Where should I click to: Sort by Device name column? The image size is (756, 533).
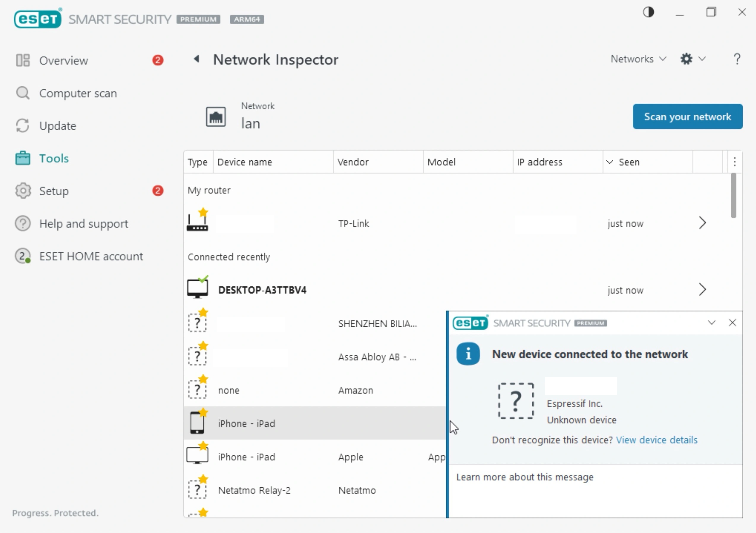[273, 162]
